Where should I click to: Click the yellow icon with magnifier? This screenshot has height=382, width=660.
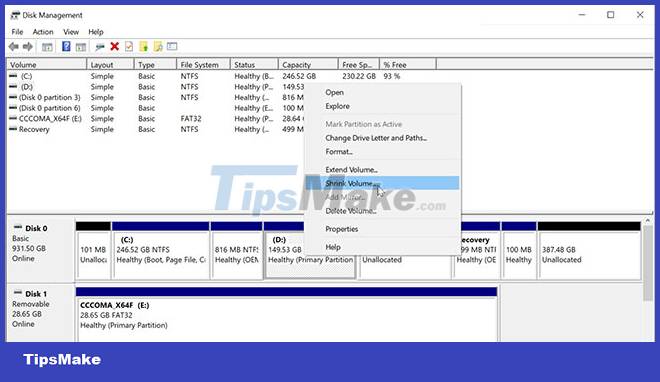pyautogui.click(x=158, y=47)
